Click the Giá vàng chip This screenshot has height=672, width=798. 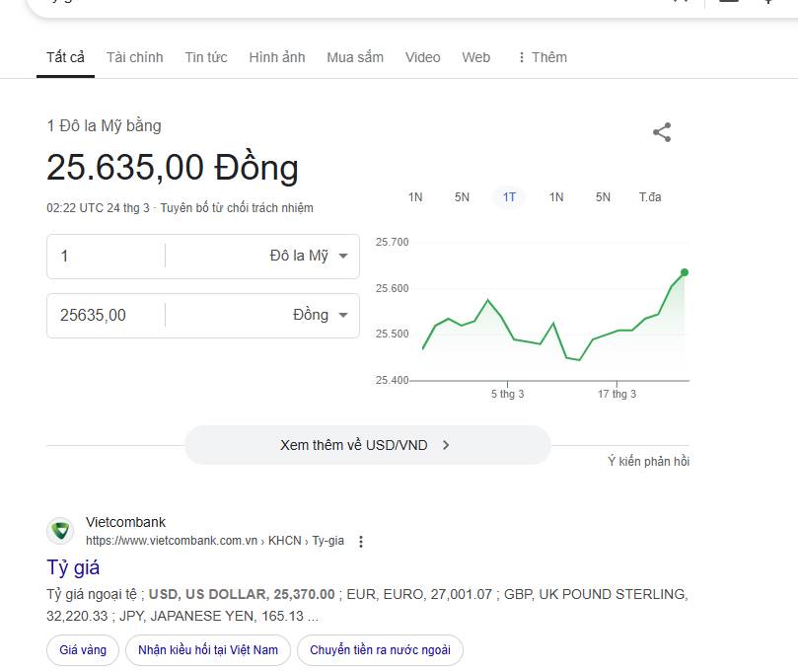point(83,650)
